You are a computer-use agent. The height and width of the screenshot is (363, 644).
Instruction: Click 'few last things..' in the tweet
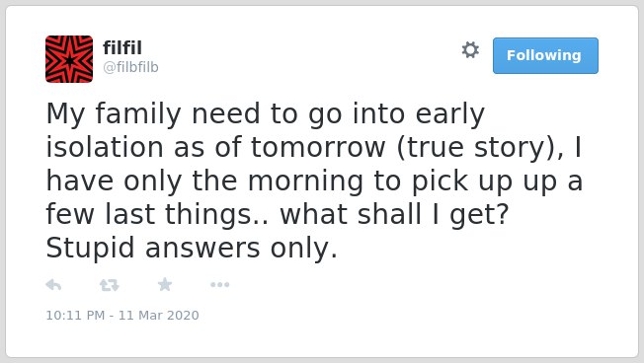tap(157, 214)
